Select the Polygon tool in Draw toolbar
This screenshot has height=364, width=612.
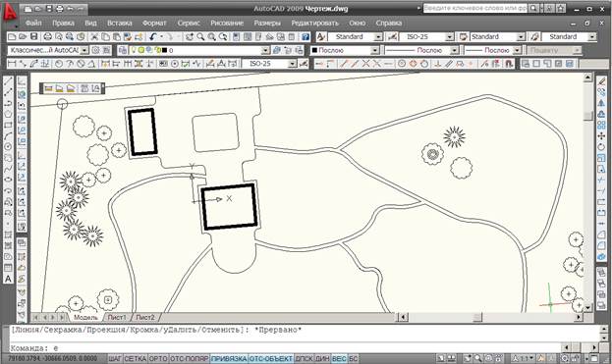point(8,114)
